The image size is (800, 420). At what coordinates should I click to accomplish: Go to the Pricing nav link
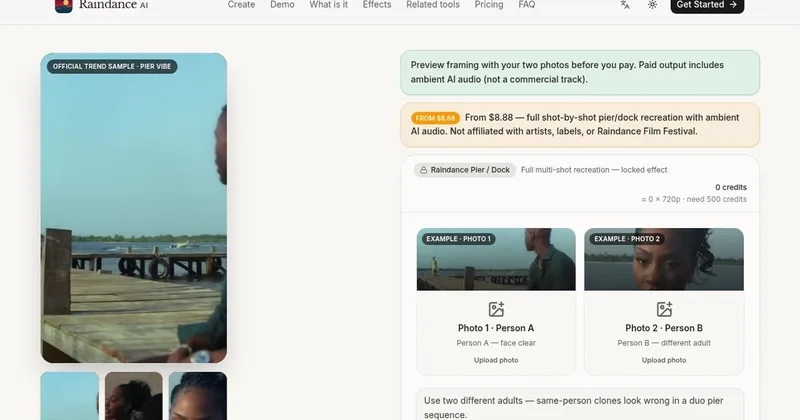(x=489, y=5)
